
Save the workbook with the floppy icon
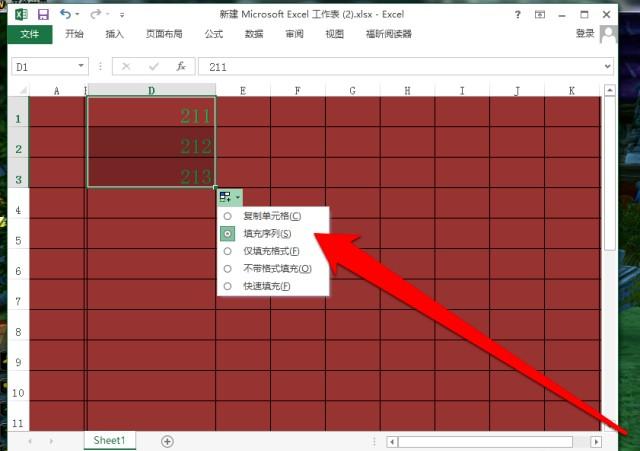click(43, 15)
